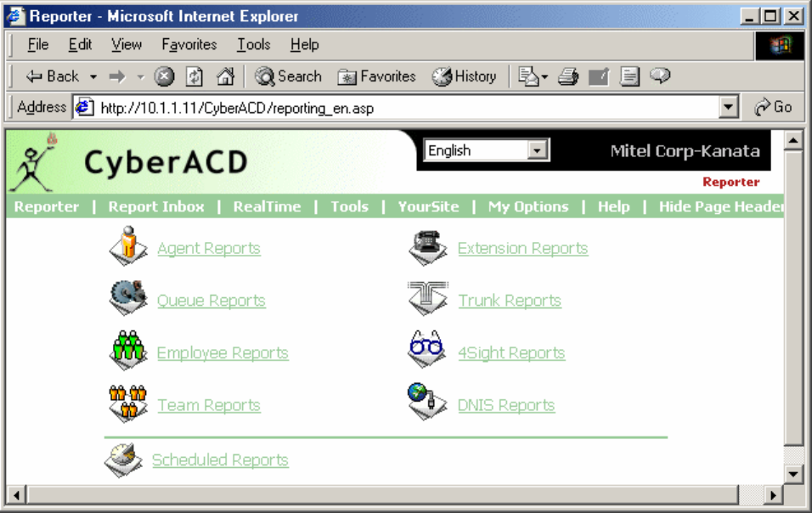The width and height of the screenshot is (812, 513).
Task: Click the browser Stop toolbar icon
Action: (x=164, y=76)
